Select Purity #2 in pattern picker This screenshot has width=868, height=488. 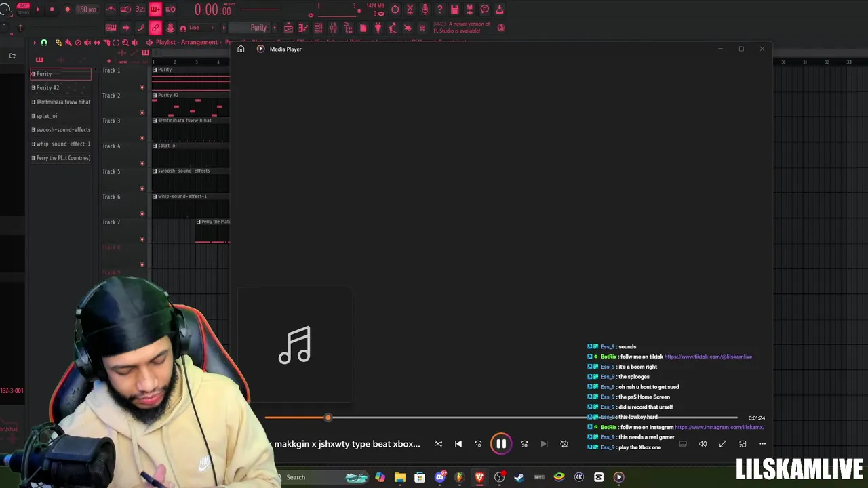[60, 87]
